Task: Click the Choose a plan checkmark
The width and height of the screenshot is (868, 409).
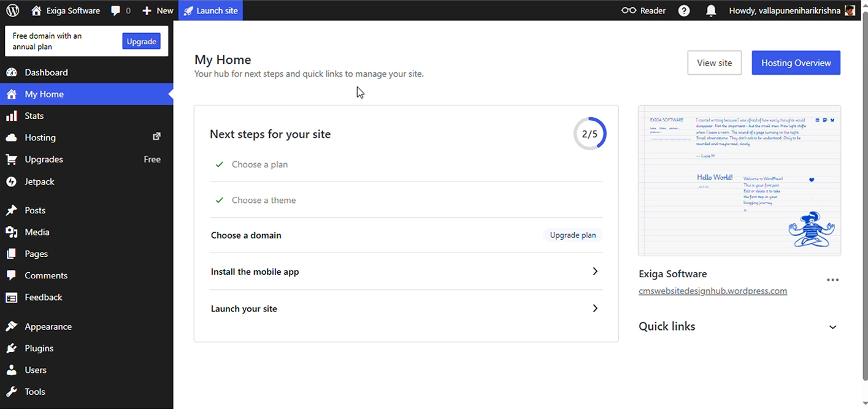Action: (x=219, y=164)
